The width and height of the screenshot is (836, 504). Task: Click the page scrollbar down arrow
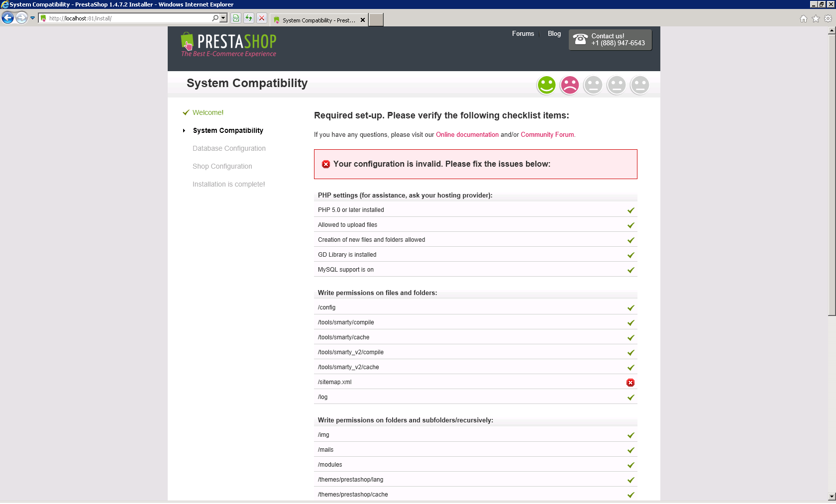tap(832, 497)
